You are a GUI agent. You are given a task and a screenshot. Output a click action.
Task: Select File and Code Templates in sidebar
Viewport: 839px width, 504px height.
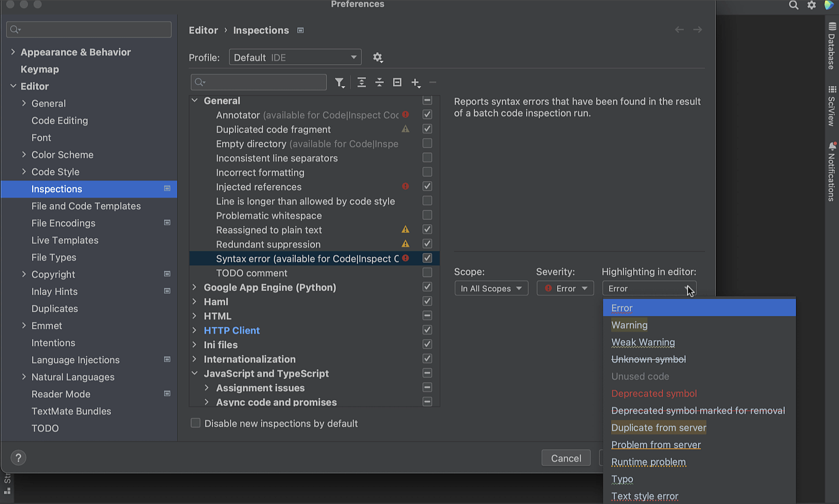pyautogui.click(x=86, y=206)
